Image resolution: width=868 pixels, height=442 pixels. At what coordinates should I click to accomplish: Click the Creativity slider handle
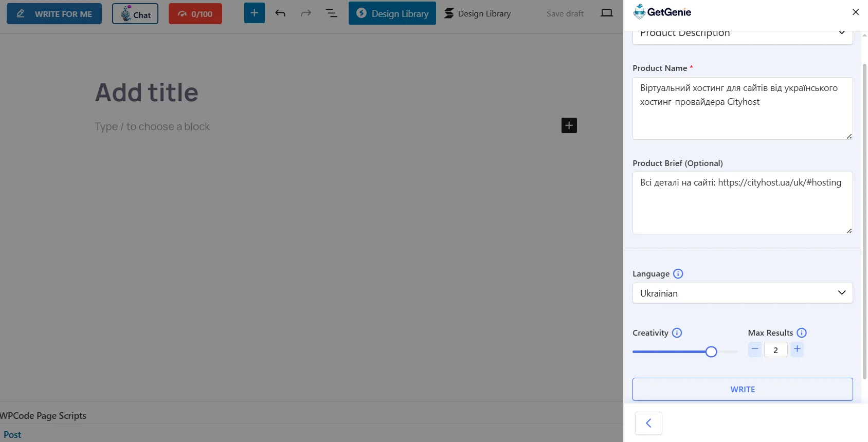coord(711,352)
